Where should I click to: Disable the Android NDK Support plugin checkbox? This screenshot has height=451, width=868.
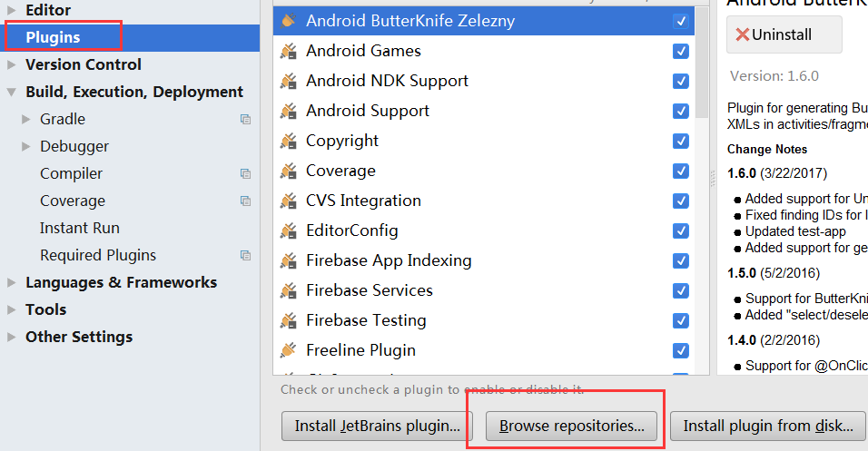coord(681,81)
